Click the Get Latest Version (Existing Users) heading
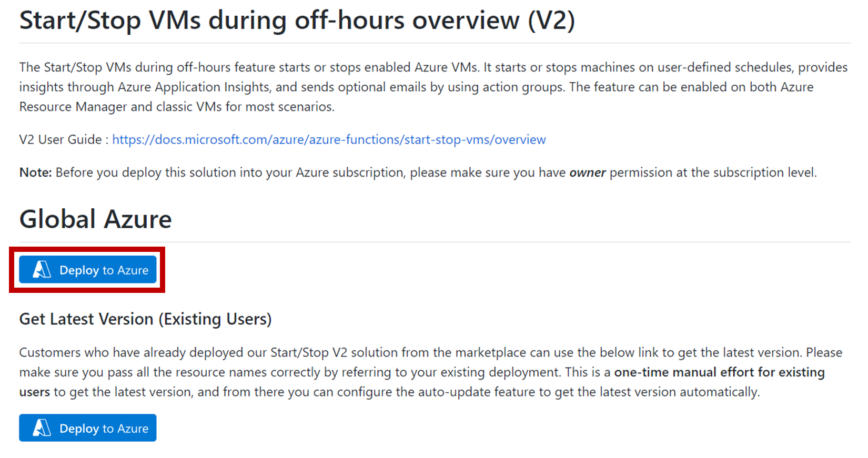868x458 pixels. (145, 319)
